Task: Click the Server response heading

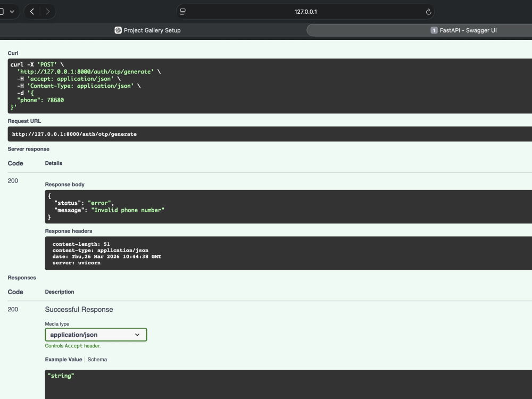Action: click(x=29, y=149)
